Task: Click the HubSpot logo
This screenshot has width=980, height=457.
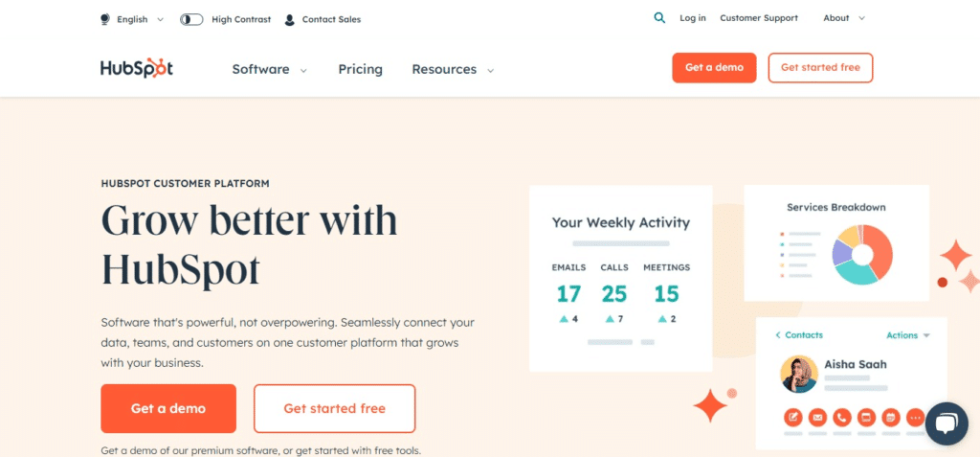Action: click(137, 69)
